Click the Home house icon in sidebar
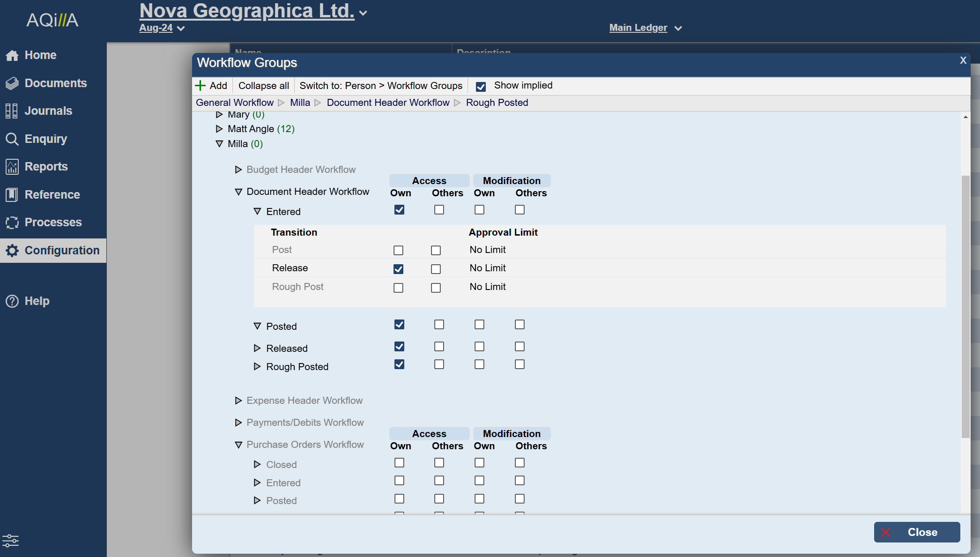 [12, 56]
